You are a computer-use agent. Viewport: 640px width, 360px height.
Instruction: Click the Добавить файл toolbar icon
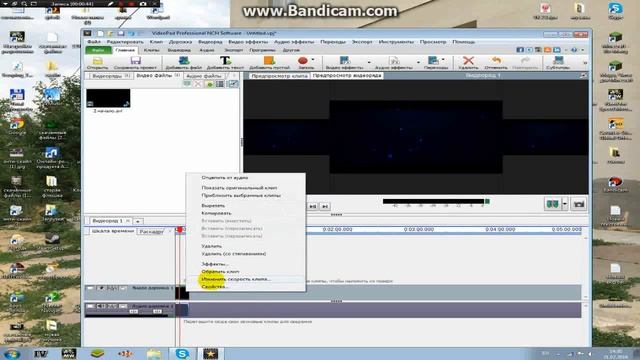184,61
